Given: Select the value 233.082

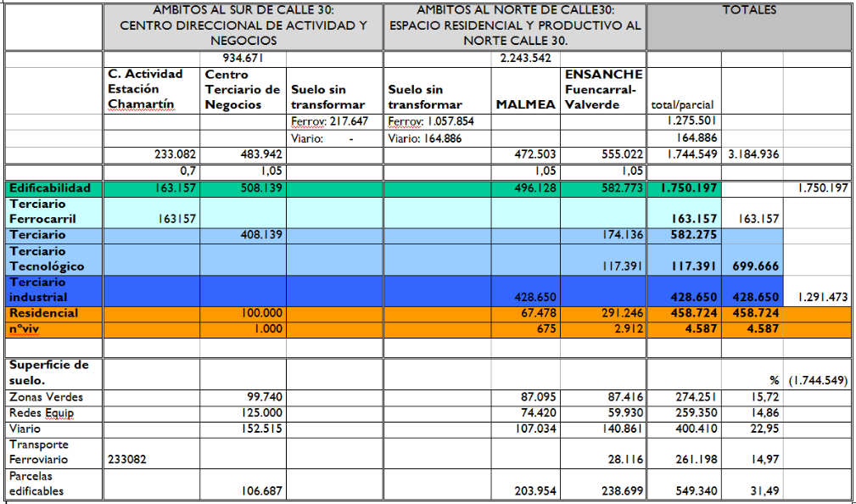Looking at the screenshot, I should click(x=176, y=155).
